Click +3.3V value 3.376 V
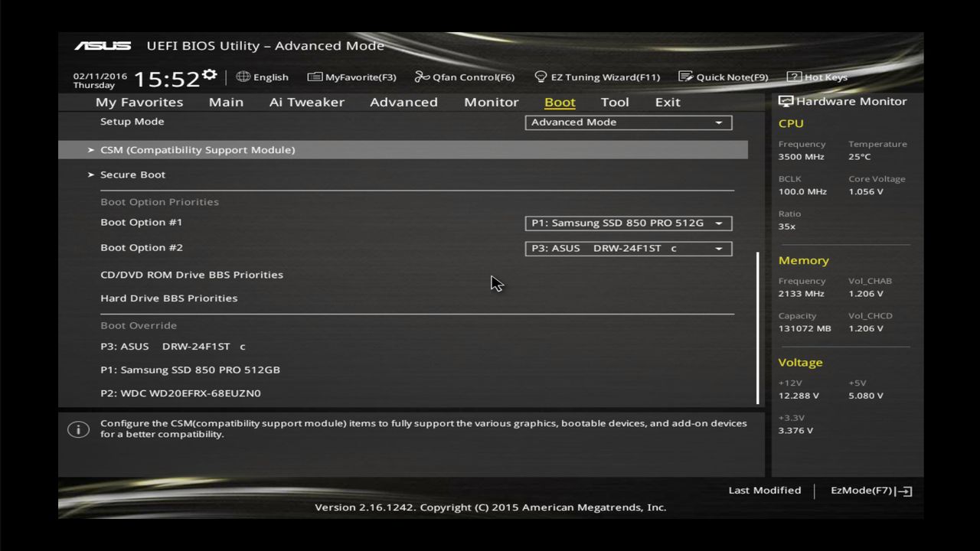 click(796, 431)
